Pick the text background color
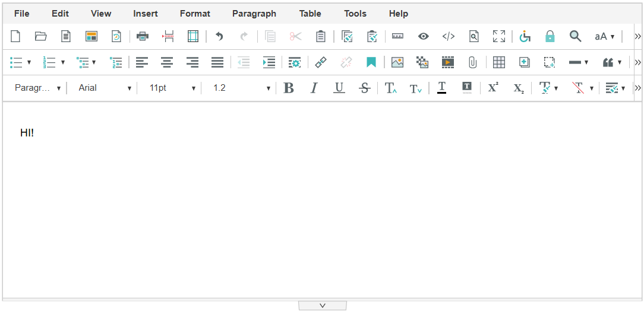 (467, 88)
